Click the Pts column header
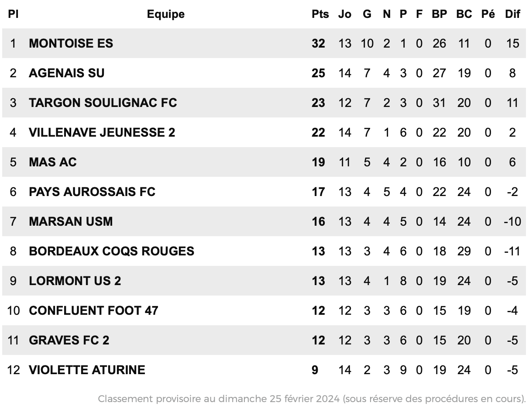The image size is (529, 420). click(320, 14)
